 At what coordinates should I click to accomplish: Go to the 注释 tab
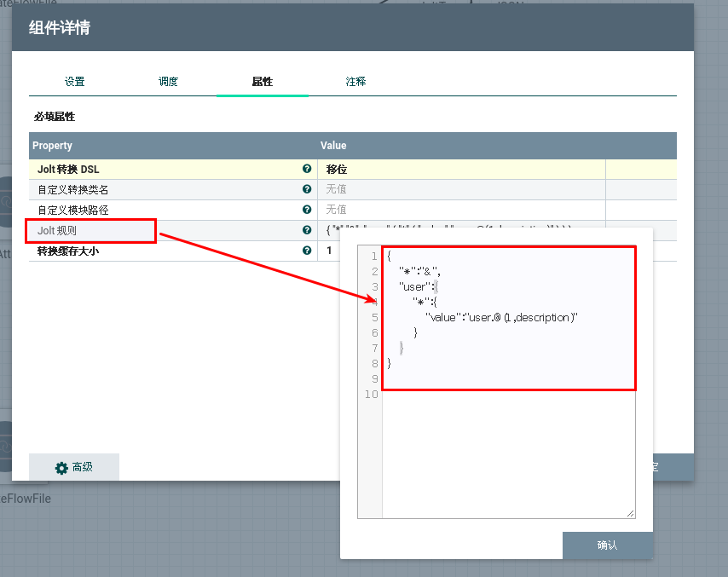(356, 82)
